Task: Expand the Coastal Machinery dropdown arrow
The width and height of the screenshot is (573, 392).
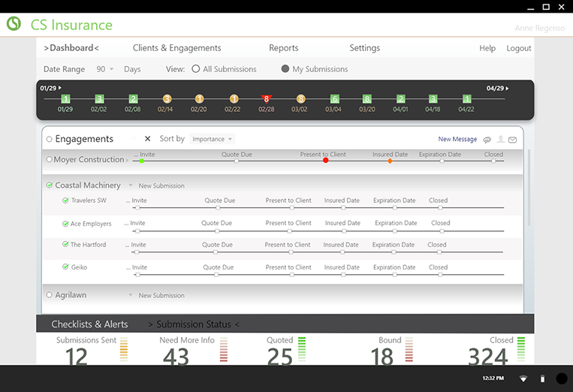Action: (x=130, y=185)
